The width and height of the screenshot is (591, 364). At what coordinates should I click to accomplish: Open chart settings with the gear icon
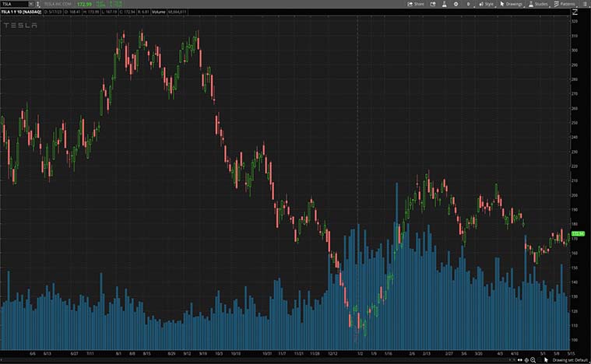456,4
